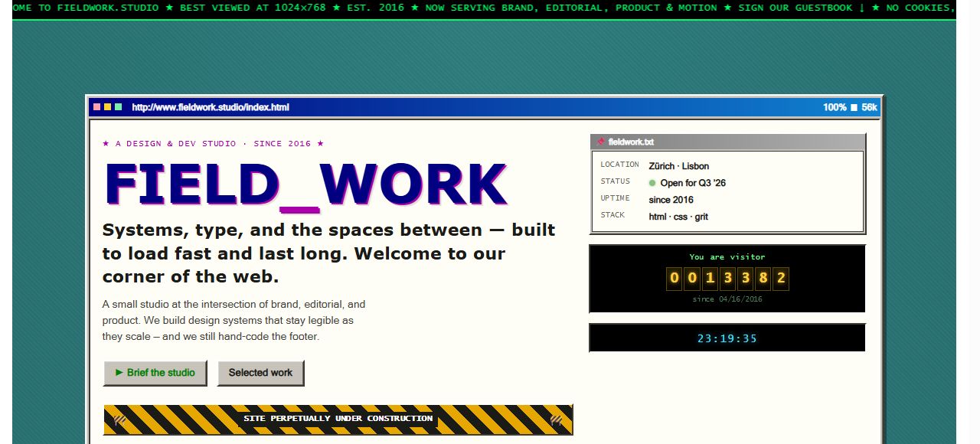The height and width of the screenshot is (444, 980).
Task: Click the digit 1 in the visitor counter
Action: (710, 279)
